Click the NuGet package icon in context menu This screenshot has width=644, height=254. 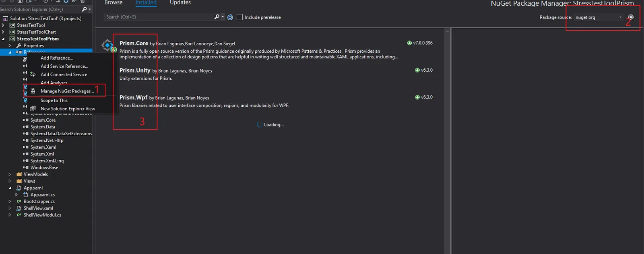pos(33,91)
